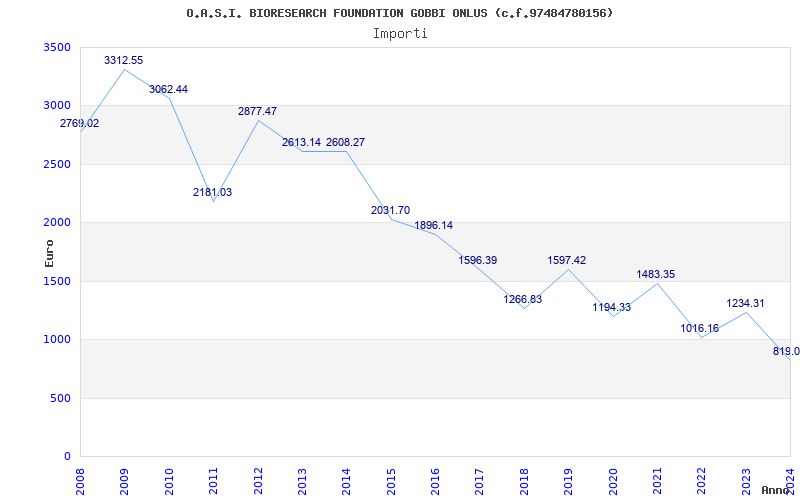This screenshot has height=500, width=800.
Task: Click the x-axis year 2015
Action: point(391,481)
